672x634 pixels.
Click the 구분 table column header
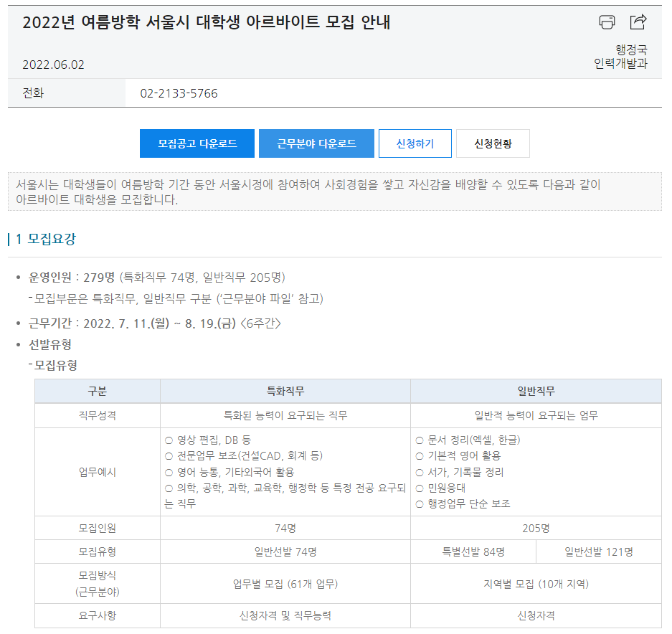pos(98,391)
